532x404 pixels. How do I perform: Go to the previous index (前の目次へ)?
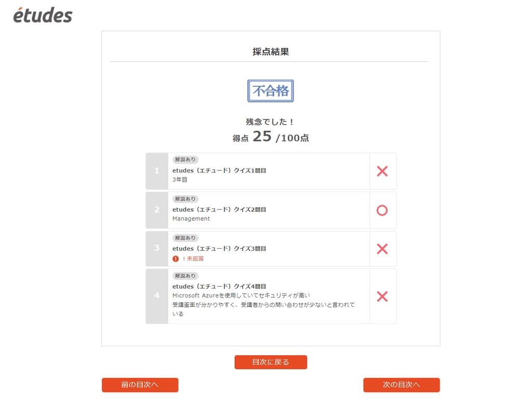140,385
